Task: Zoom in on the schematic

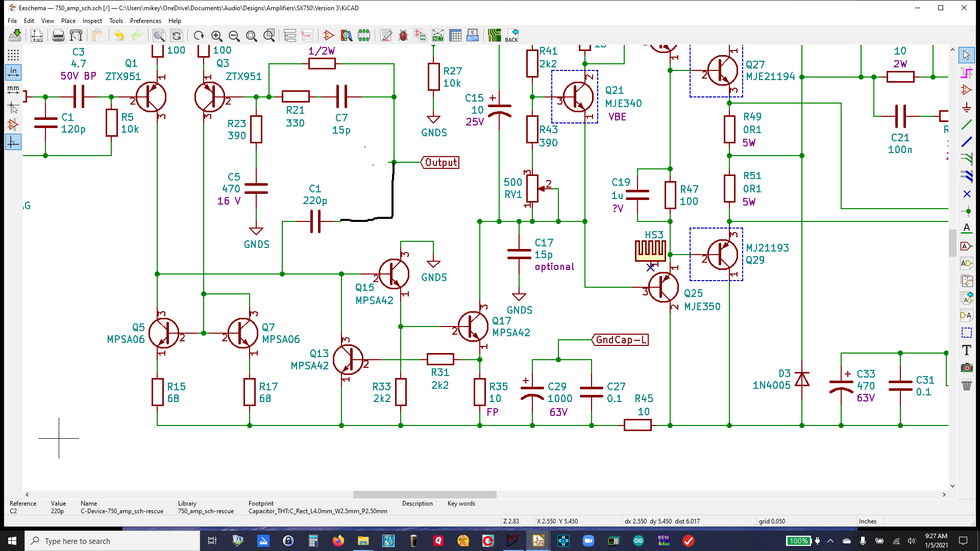Action: (x=216, y=35)
